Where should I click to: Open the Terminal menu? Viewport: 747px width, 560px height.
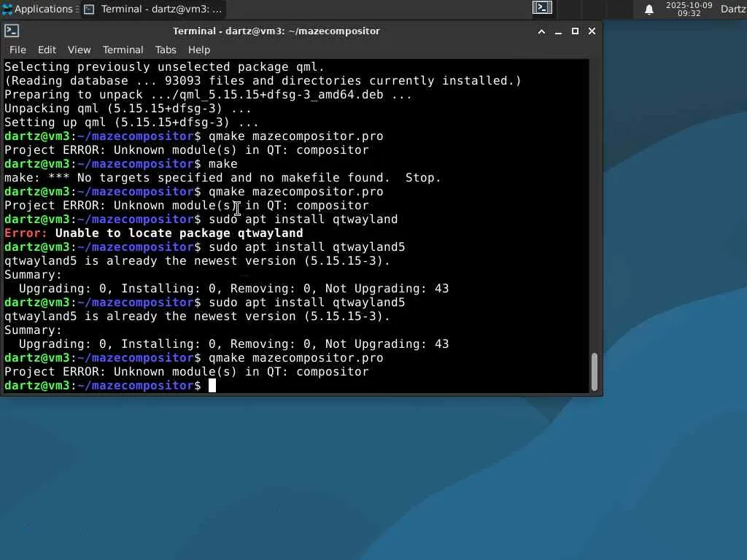[x=123, y=50]
